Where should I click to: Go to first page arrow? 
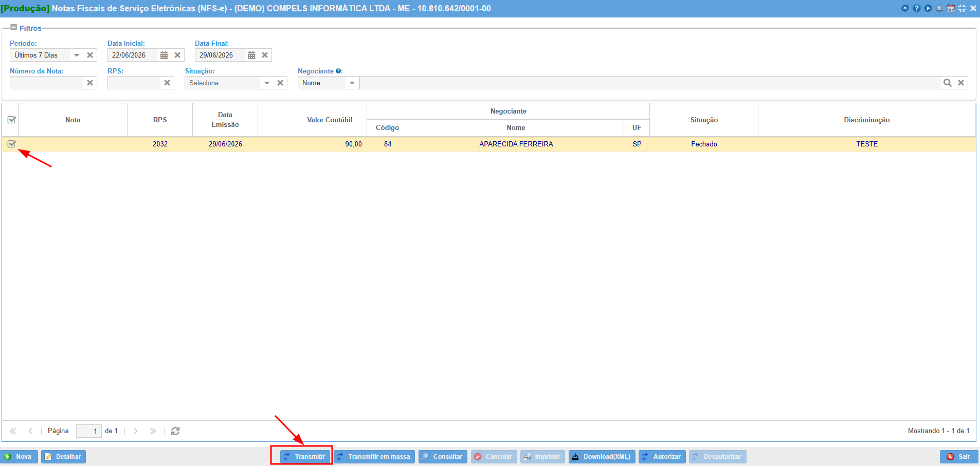(13, 431)
